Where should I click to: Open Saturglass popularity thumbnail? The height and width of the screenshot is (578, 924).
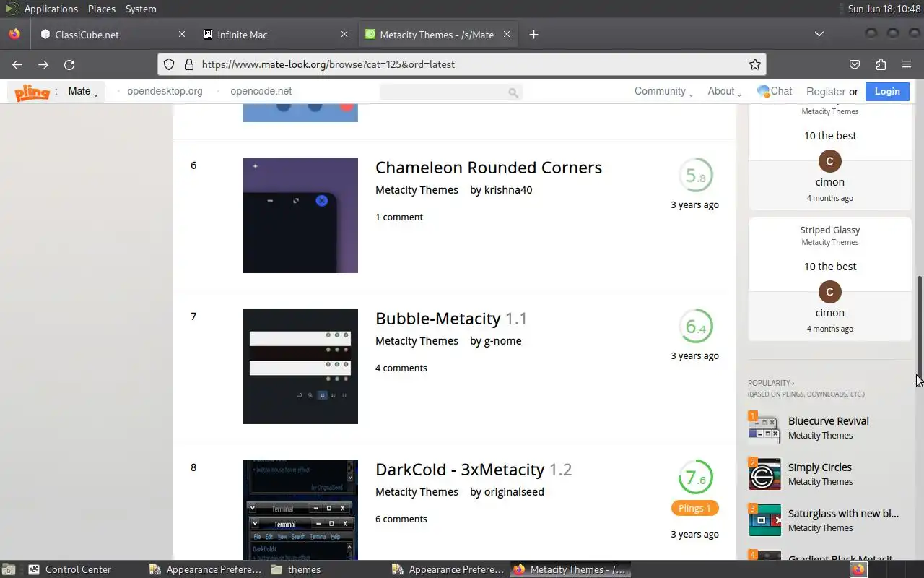coord(764,520)
